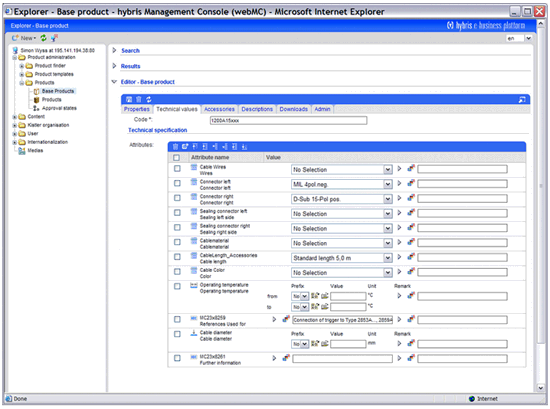The image size is (550, 409).
Task: Tick the select-all checkbox in the attribute header
Action: (176, 157)
